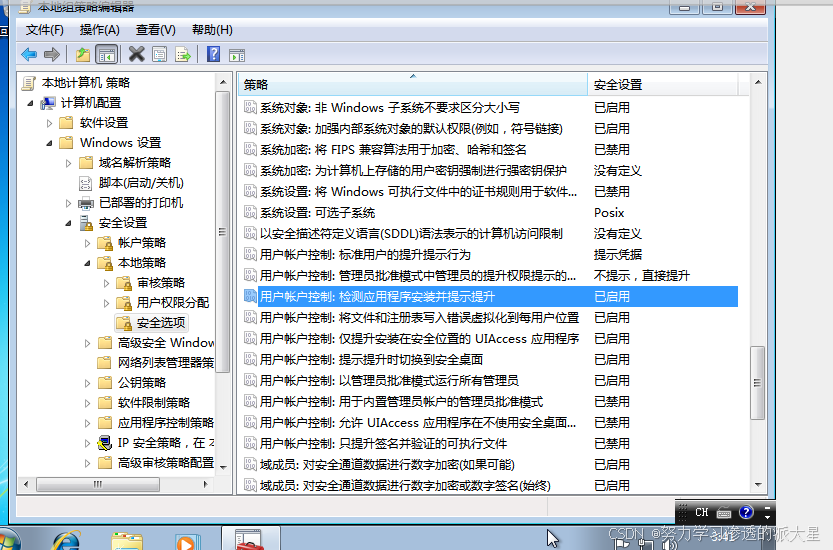The width and height of the screenshot is (833, 550).
Task: Expand the 用户权限分配 node
Action: (107, 303)
